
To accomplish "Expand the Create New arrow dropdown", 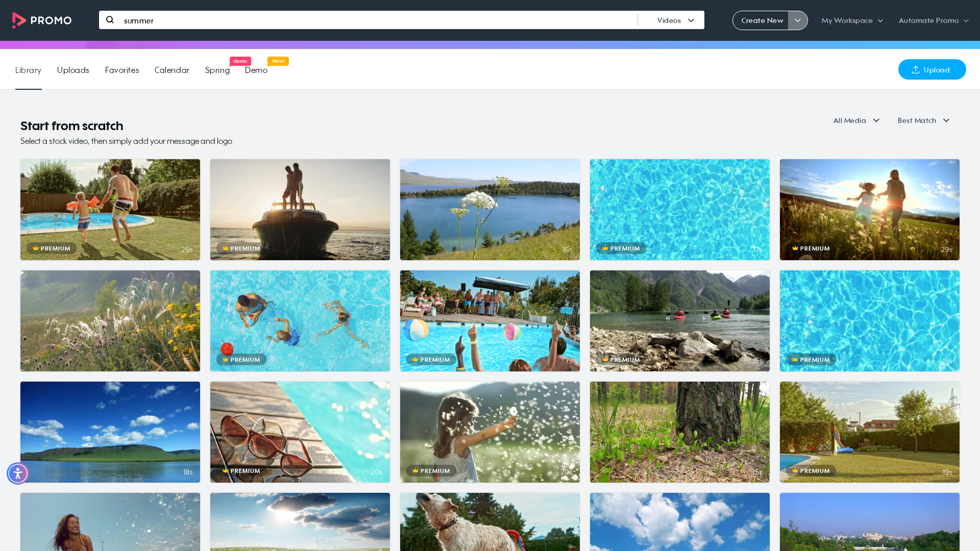I will click(798, 20).
